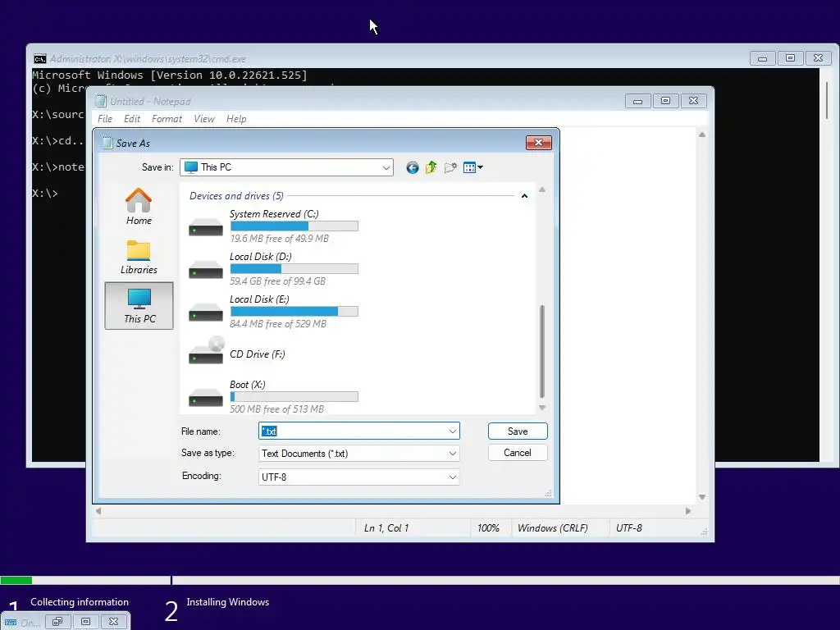Maximize the cmd.exe window

coord(790,58)
